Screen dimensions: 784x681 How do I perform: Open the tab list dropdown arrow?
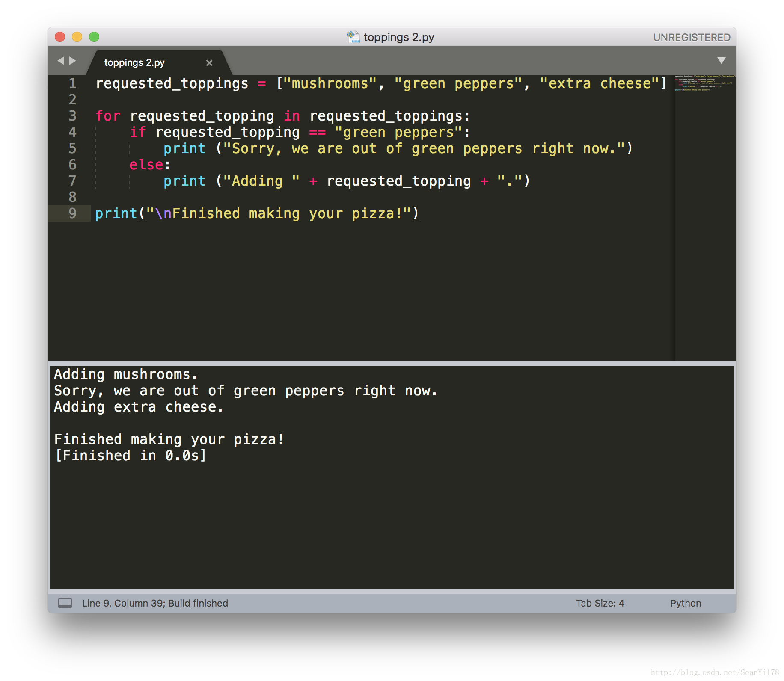tap(722, 61)
